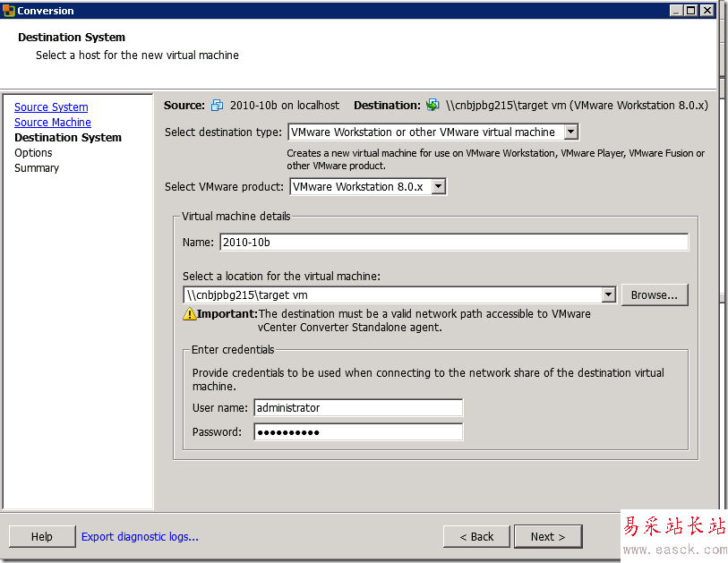Click the User name field

point(358,408)
